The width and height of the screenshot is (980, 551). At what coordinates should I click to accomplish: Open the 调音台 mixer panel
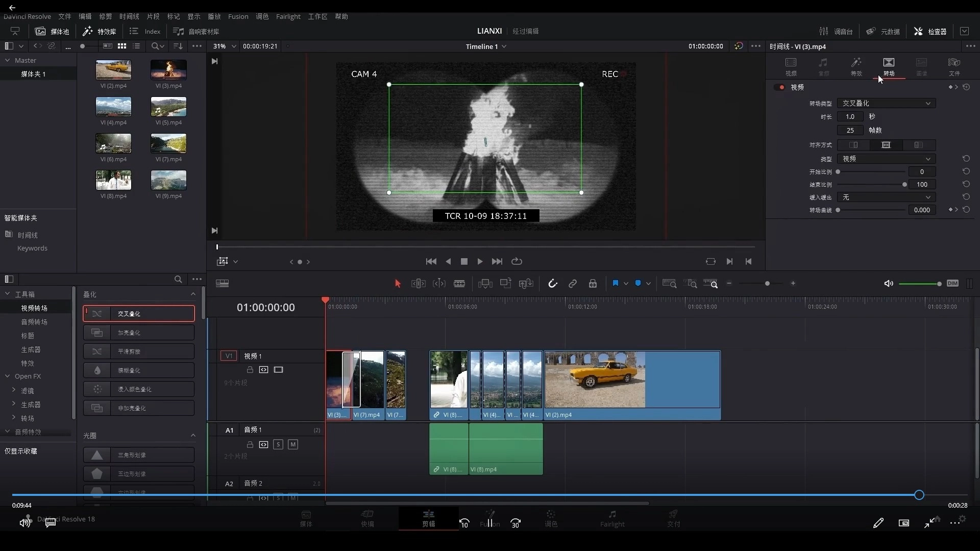pyautogui.click(x=836, y=31)
